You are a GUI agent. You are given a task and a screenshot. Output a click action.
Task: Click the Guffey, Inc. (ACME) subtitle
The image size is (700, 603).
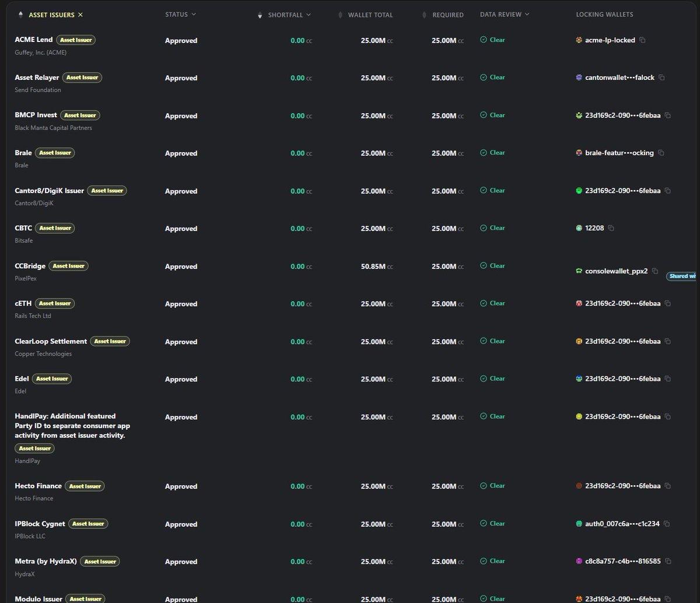41,52
